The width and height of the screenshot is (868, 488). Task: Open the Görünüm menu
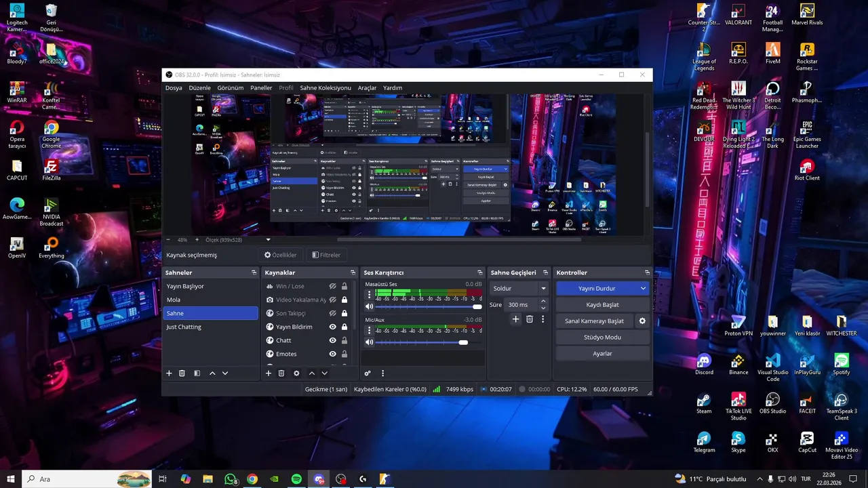coord(230,88)
